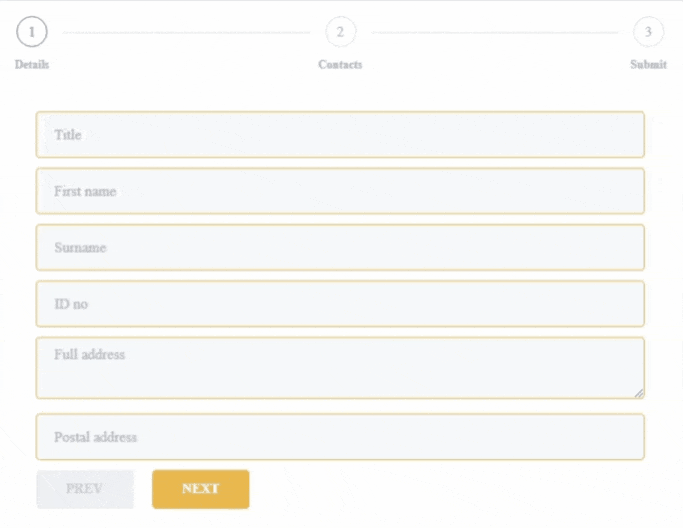Click the 'Surname' placeholder text
Viewport: 683px width, 528px height.
tap(80, 247)
